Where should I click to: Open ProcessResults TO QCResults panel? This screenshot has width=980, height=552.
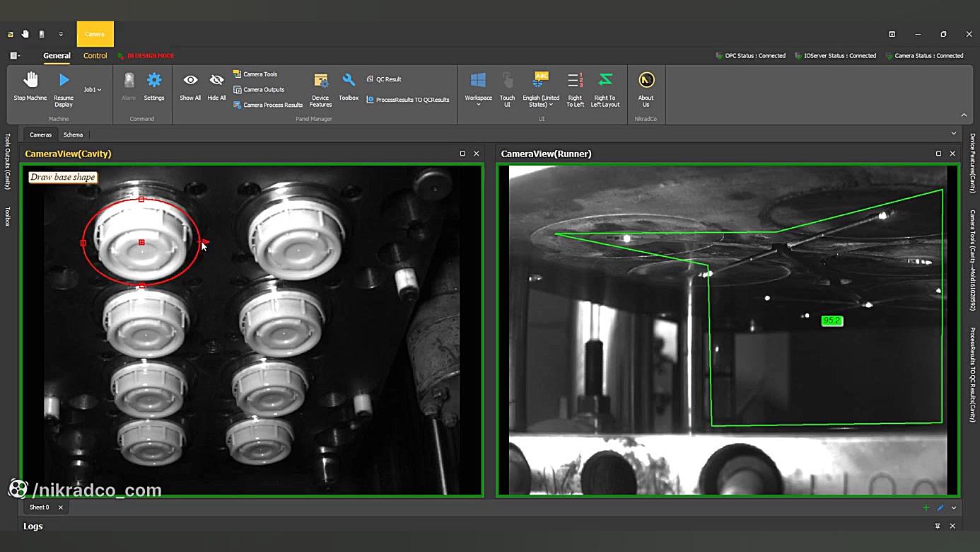[x=408, y=100]
